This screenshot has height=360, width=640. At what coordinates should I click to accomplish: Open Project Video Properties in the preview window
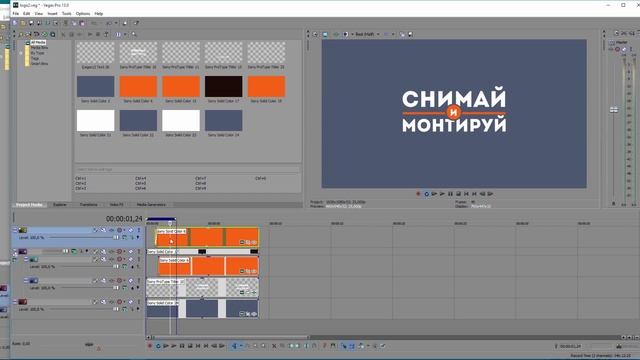tap(316, 35)
